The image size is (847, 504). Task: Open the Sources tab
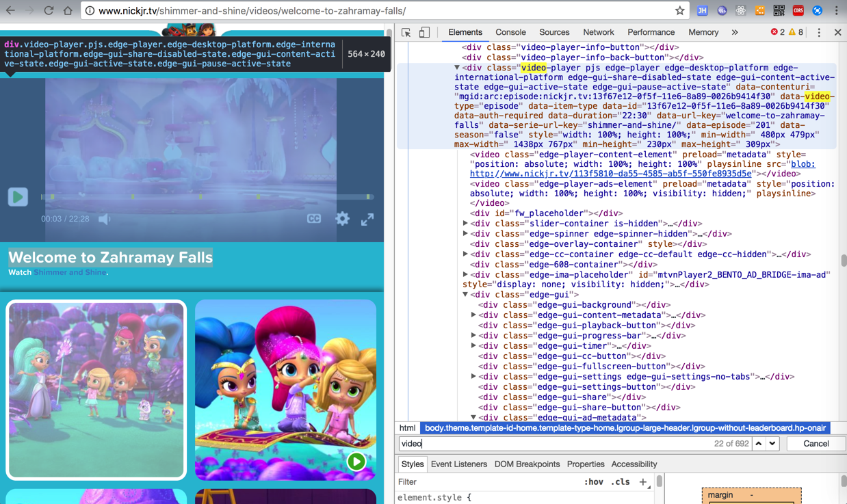(x=554, y=32)
